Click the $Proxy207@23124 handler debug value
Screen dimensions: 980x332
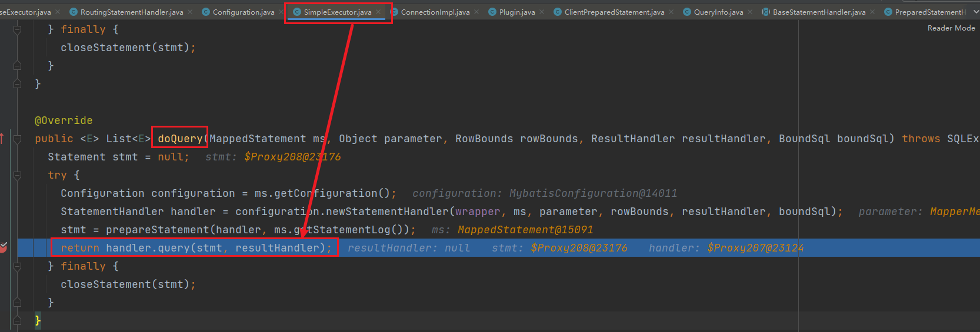tap(755, 248)
